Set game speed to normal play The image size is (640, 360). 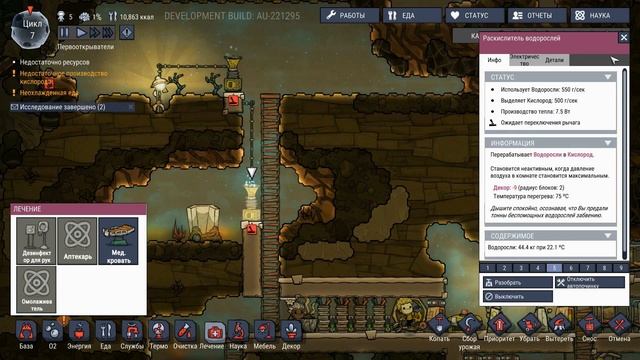[x=81, y=32]
